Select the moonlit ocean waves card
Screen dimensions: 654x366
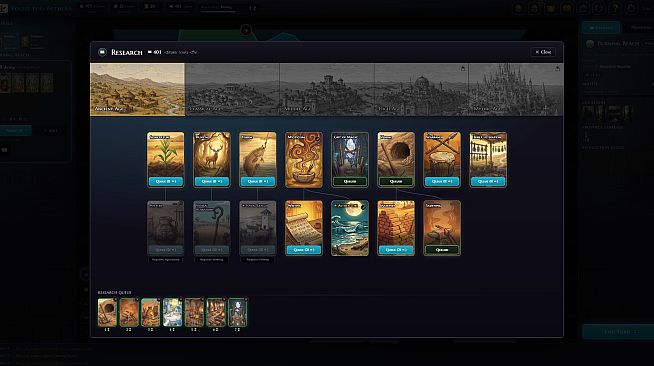pos(350,228)
